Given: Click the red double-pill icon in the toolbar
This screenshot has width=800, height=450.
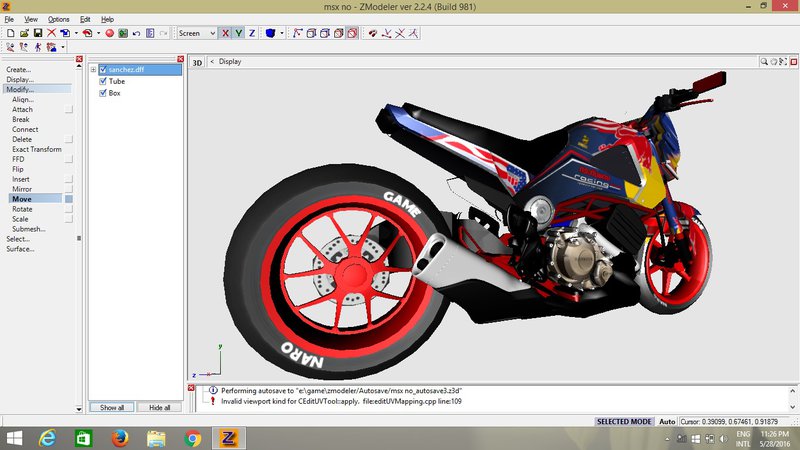Looking at the screenshot, I should (373, 33).
